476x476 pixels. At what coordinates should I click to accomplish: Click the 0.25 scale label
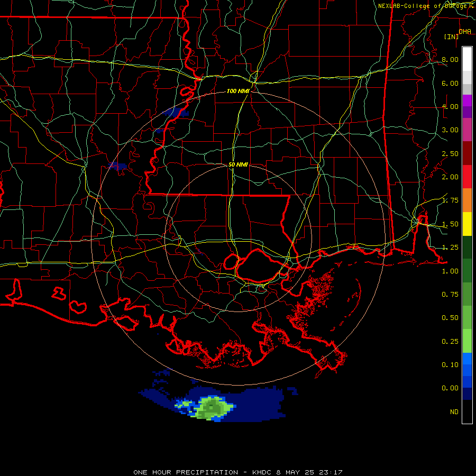(450, 342)
